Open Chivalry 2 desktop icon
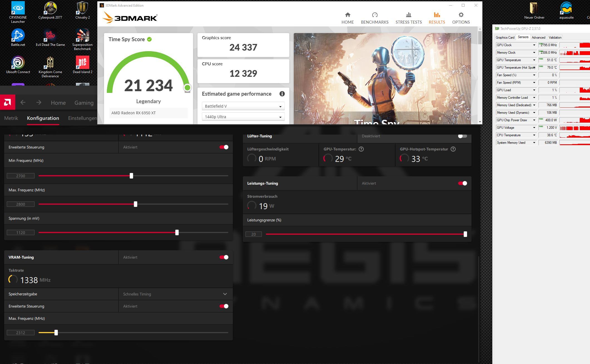The image size is (590, 364). [83, 10]
